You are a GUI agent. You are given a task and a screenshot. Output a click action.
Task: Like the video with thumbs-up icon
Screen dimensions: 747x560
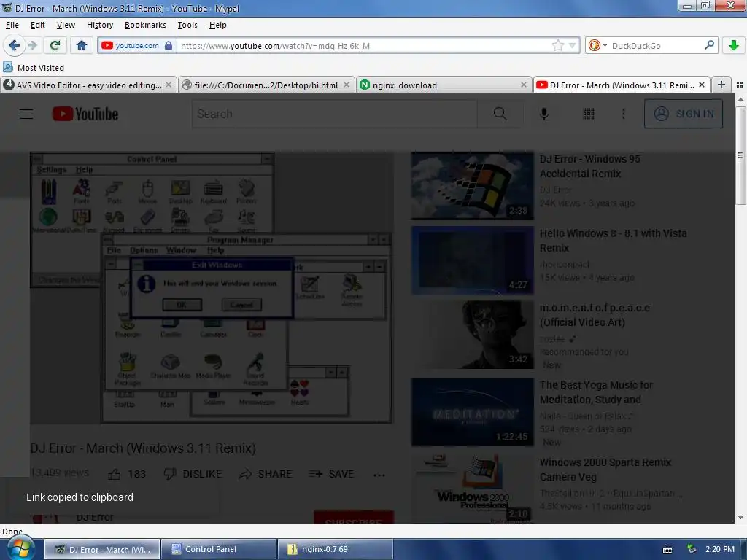pos(115,474)
